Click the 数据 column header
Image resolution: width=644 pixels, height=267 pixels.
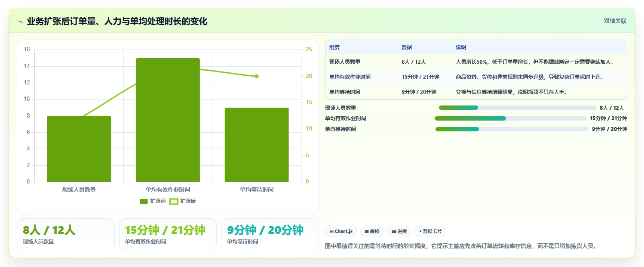pos(407,47)
